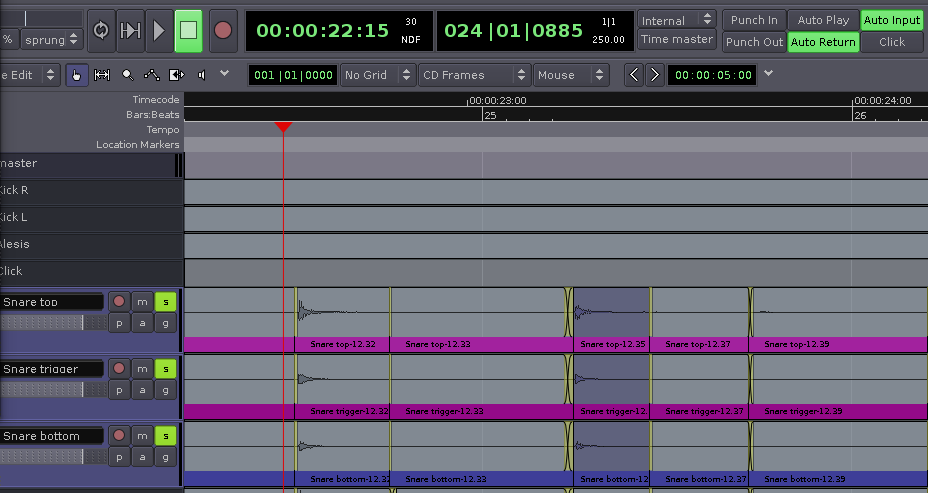Select the zoom magnifier tool
928x493 pixels.
(x=127, y=75)
